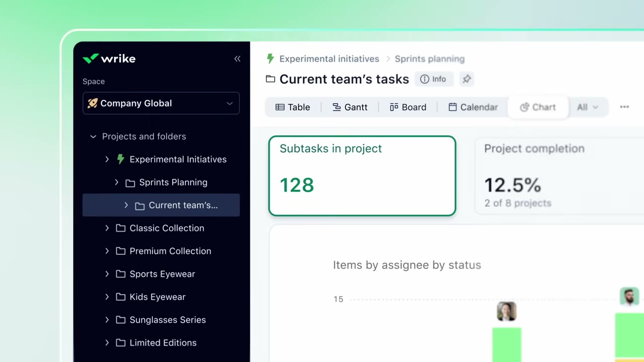This screenshot has width=644, height=362.
Task: Collapse the Projects and folders section
Action: point(93,136)
